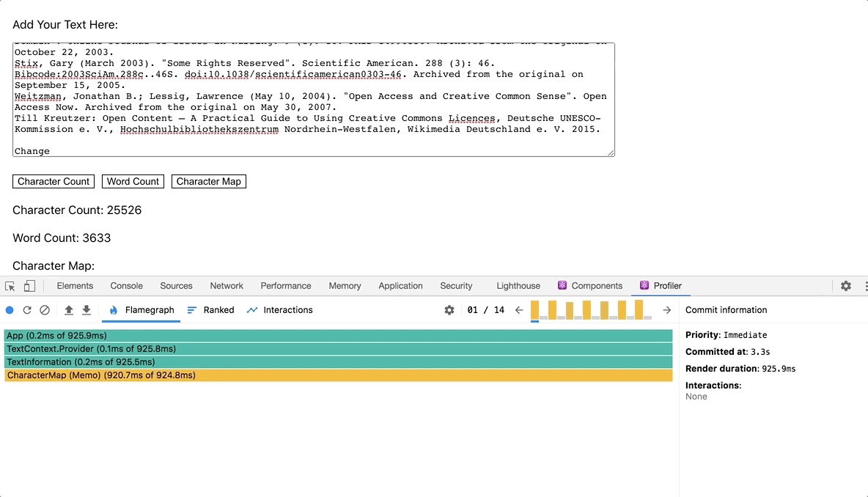Go to previous commit with left arrow
The width and height of the screenshot is (868, 497).
click(x=519, y=310)
